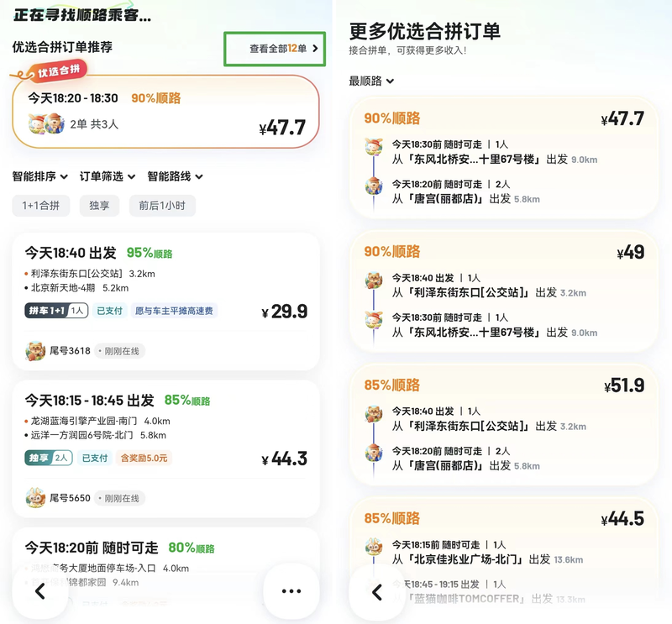
Task: Tap the paired avatars in 优选合拼 card
Action: (46, 123)
